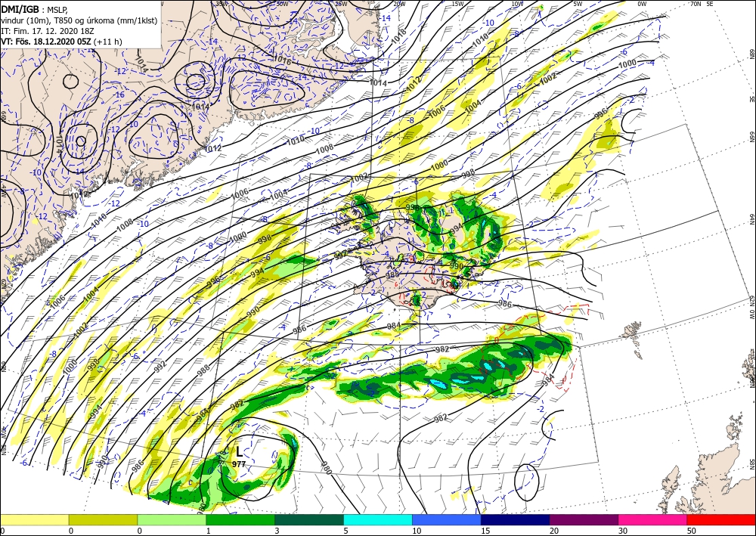Viewport: 756px width, 536px height.
Task: Click the '30' label under the color scale
Action: click(x=622, y=531)
